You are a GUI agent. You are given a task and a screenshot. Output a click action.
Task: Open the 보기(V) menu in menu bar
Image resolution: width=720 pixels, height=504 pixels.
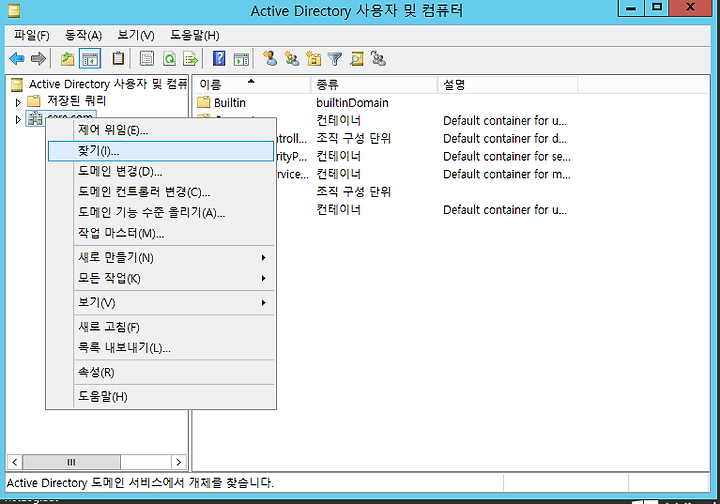pos(136,35)
